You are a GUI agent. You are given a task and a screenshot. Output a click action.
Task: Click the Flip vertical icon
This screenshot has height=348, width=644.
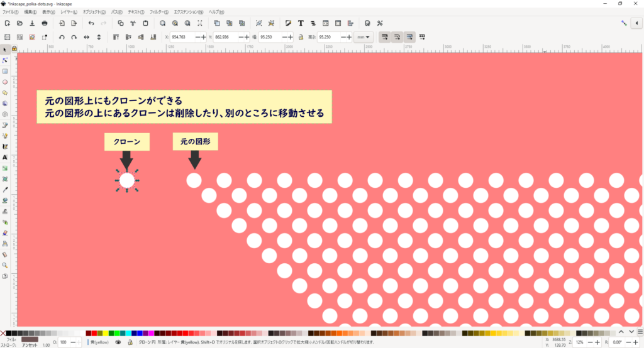pos(99,37)
